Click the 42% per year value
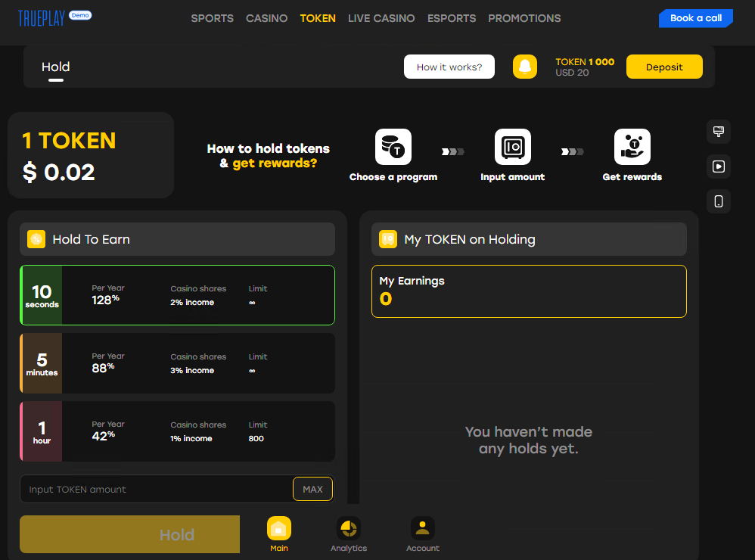 click(x=103, y=436)
